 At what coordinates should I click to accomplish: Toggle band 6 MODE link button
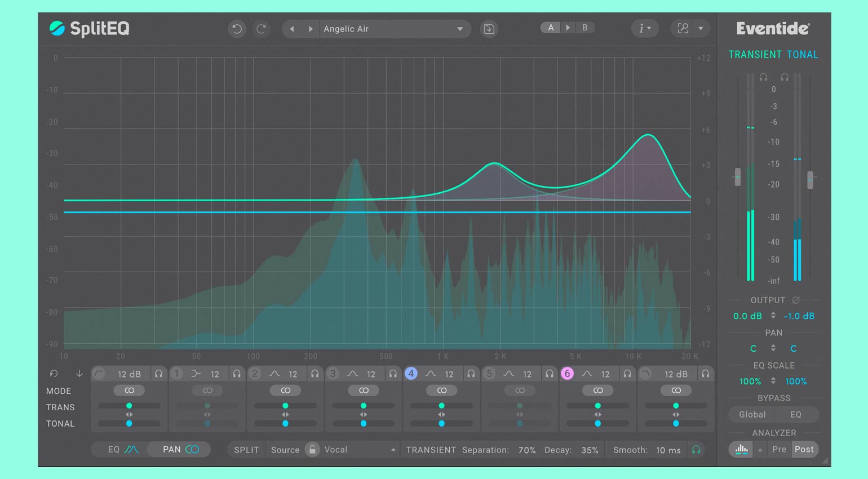click(598, 391)
